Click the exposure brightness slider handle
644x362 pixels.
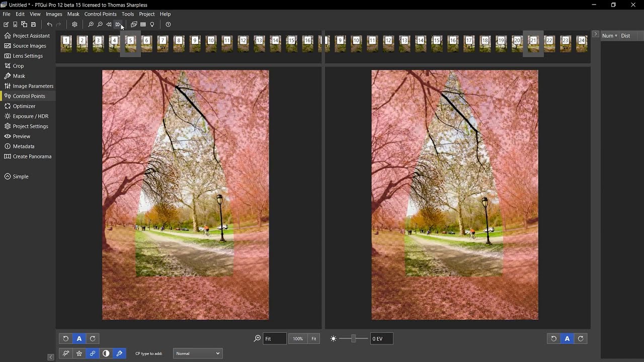354,338
